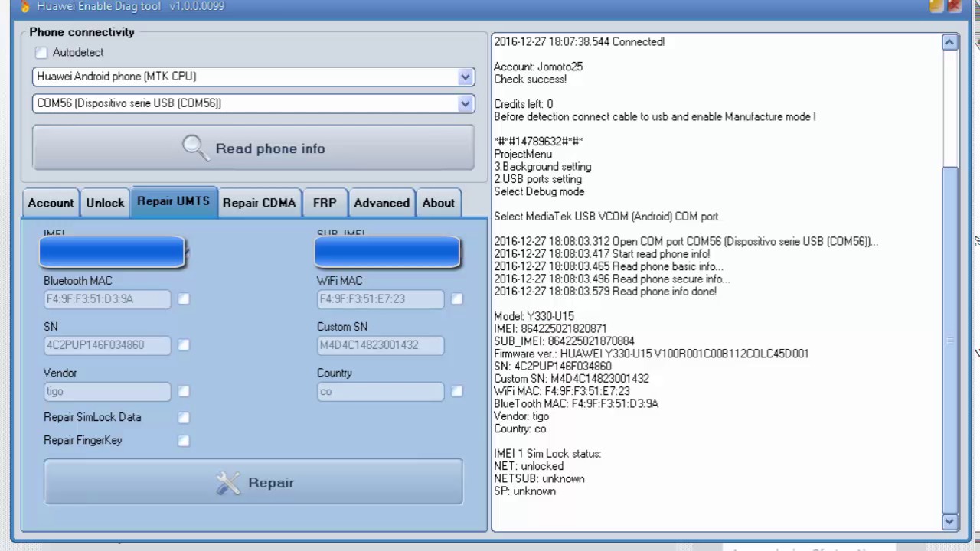
Task: Click the log line 'NETSUB: unknown'
Action: pyautogui.click(x=539, y=478)
